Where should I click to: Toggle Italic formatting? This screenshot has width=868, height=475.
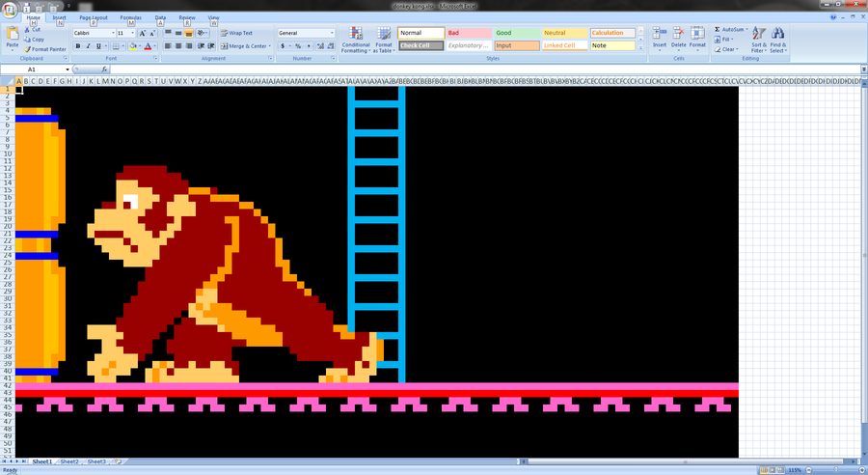point(88,46)
